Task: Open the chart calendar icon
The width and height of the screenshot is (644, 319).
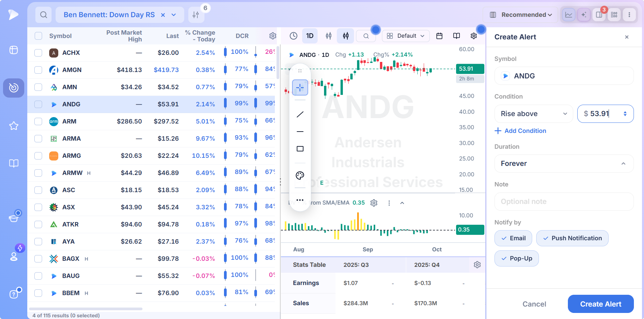Action: coord(439,36)
